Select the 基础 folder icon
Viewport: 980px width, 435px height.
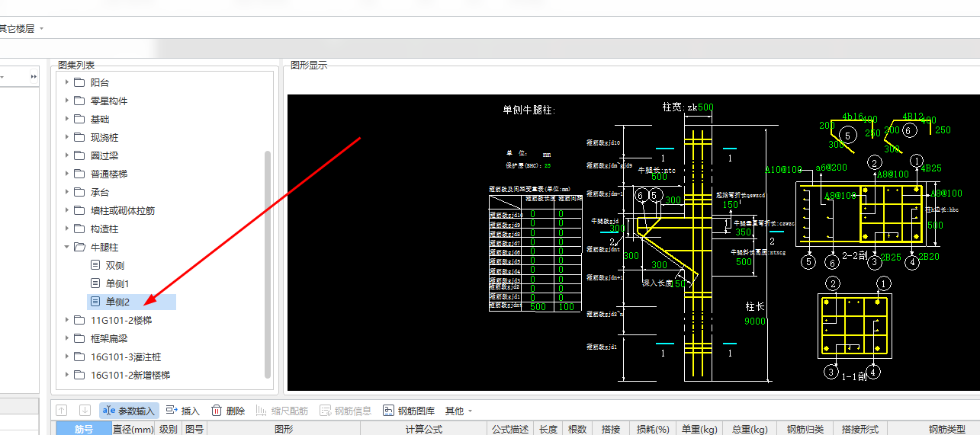click(x=79, y=119)
